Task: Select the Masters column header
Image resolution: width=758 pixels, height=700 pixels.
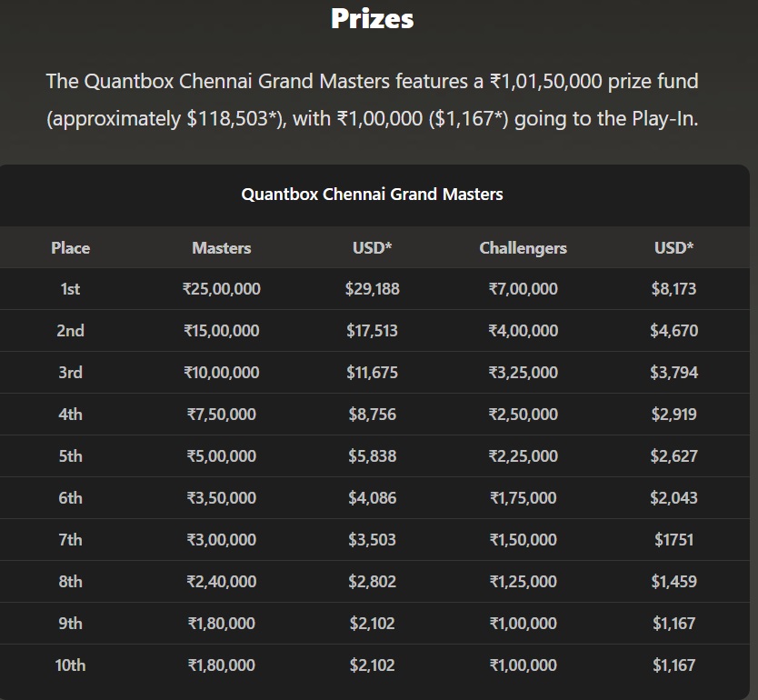Action: coord(222,248)
